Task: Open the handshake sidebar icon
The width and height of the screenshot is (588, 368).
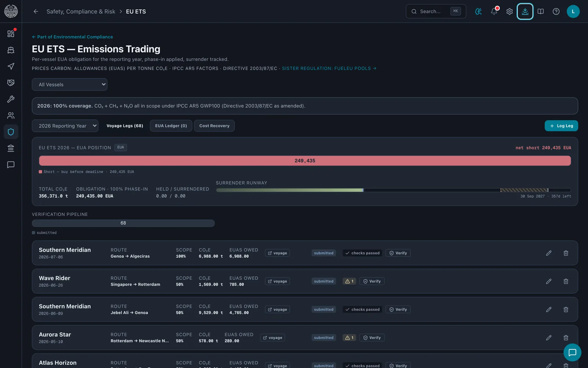Action: coord(11,83)
